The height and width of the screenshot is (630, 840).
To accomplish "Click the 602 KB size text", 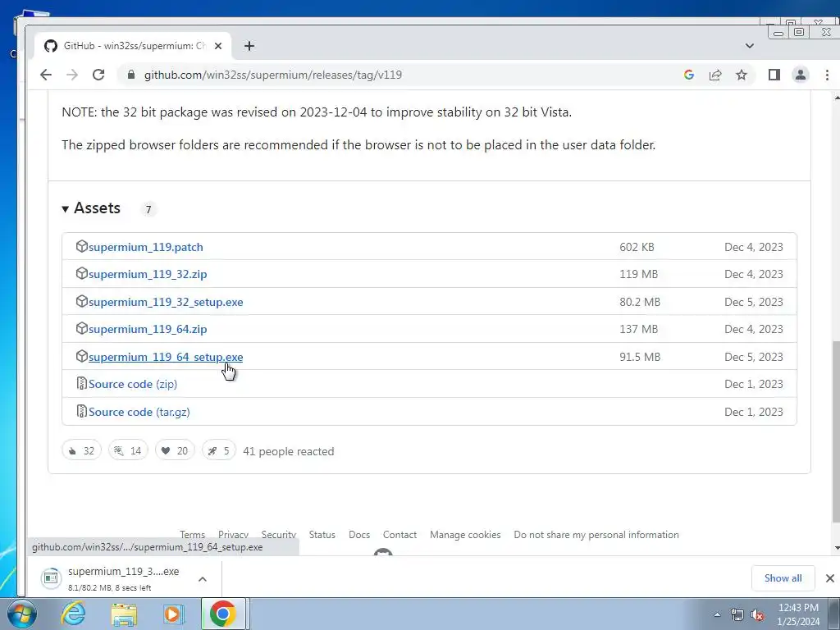I will click(x=637, y=247).
